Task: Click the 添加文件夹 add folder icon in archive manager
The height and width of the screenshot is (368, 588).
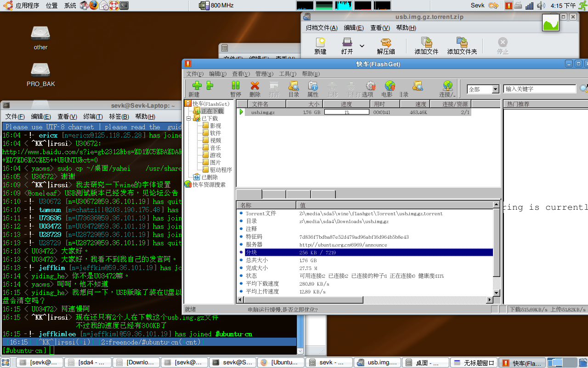Action: [462, 42]
